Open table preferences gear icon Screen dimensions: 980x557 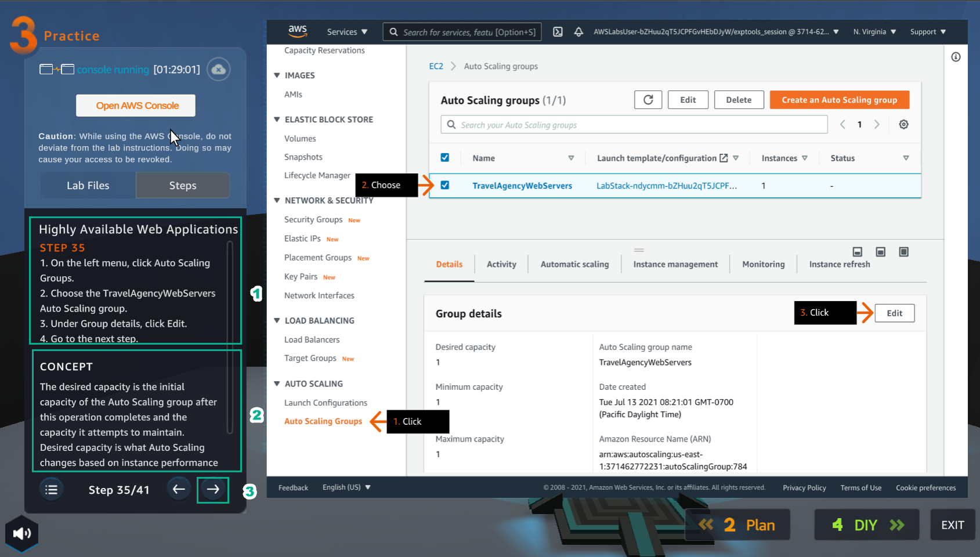tap(903, 124)
